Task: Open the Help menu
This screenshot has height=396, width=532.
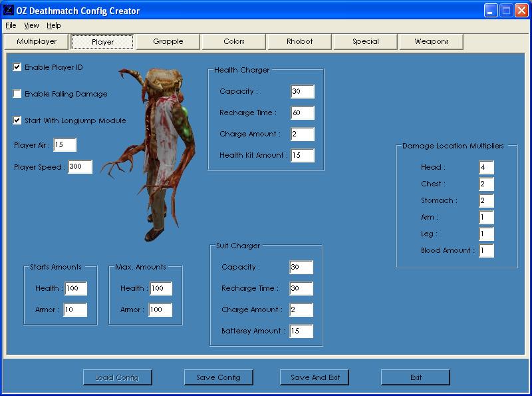Action: tap(54, 25)
